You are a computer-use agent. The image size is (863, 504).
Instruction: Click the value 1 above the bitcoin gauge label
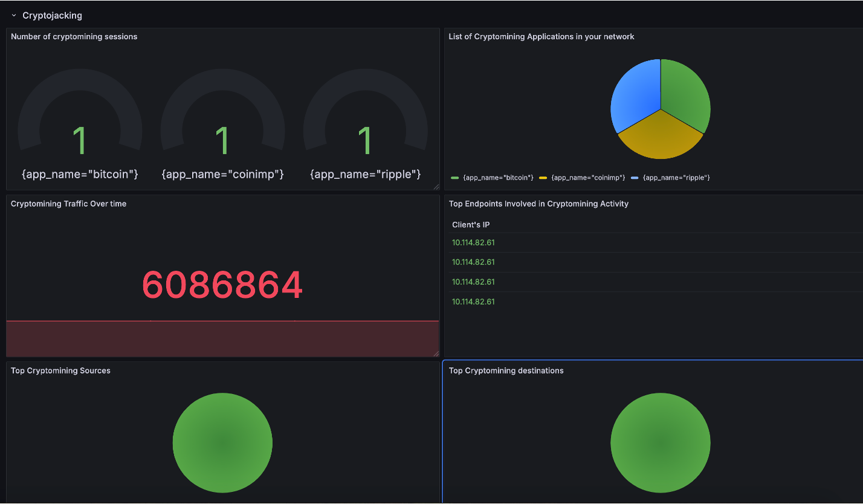80,141
